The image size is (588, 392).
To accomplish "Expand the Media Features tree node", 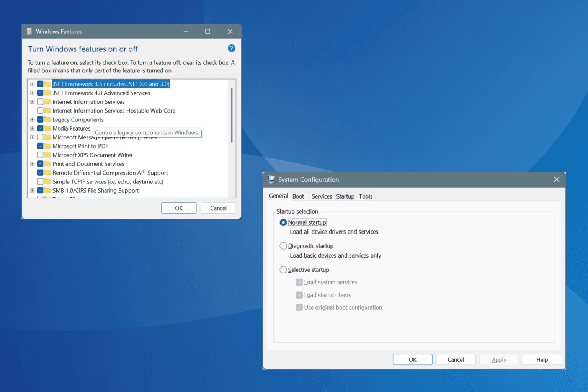I will (x=33, y=128).
